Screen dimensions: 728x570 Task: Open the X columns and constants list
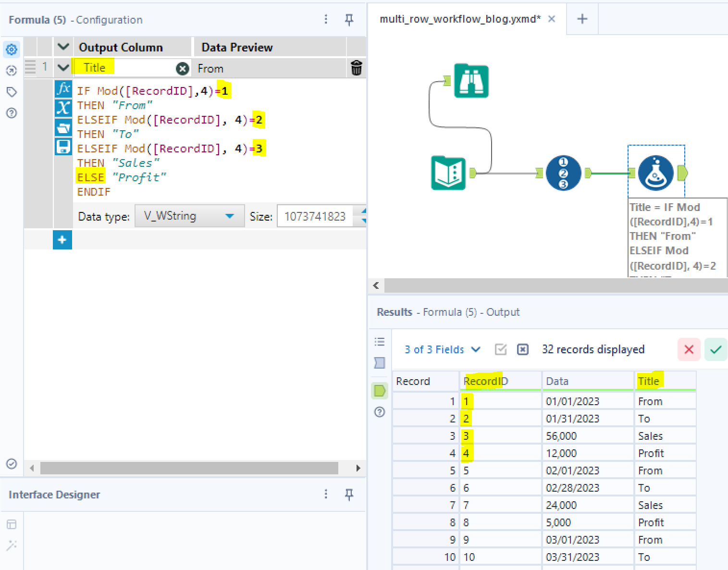[x=63, y=108]
